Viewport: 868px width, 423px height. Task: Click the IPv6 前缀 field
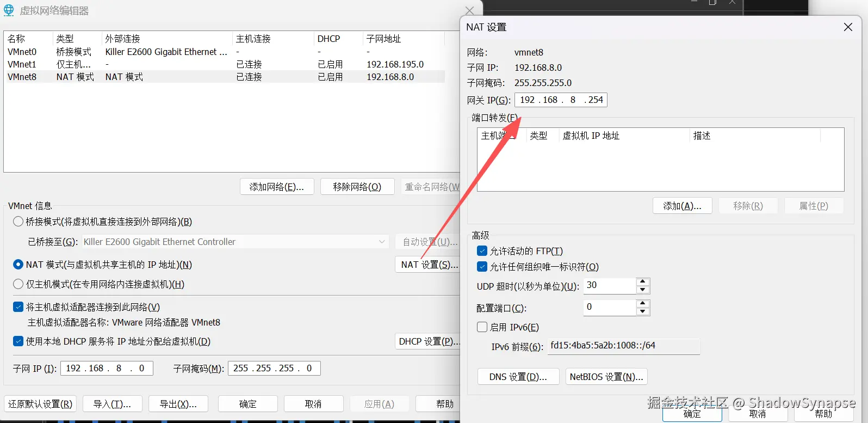623,346
